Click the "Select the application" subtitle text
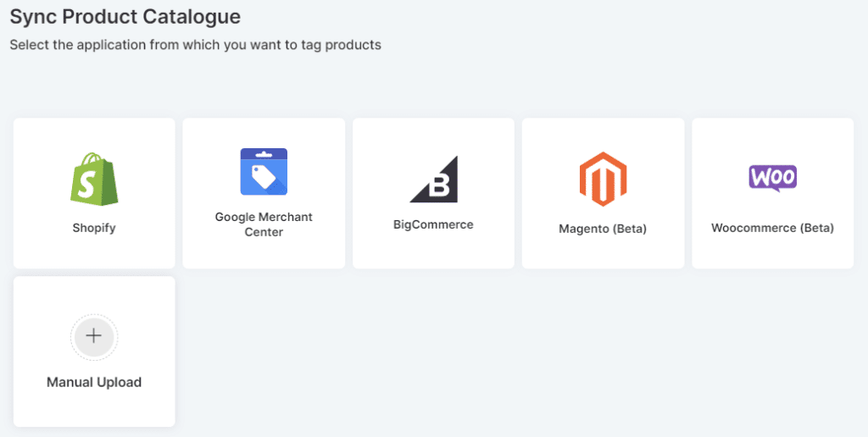 195,45
